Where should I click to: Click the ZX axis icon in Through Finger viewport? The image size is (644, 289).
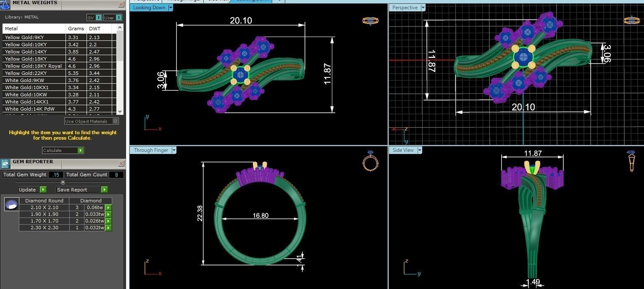(x=152, y=268)
